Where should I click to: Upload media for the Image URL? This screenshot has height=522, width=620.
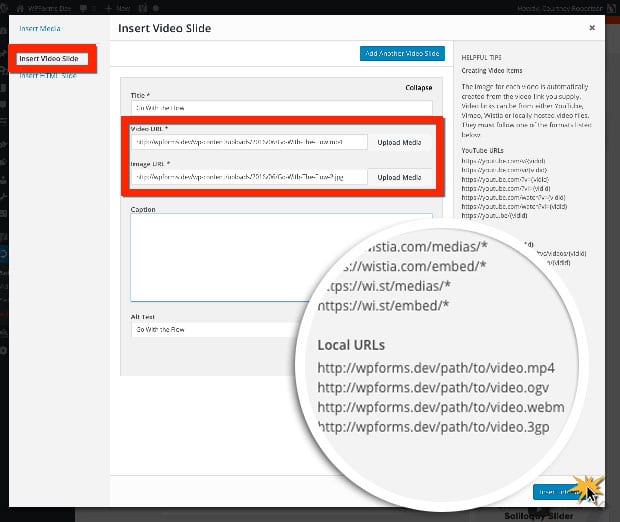pos(399,178)
